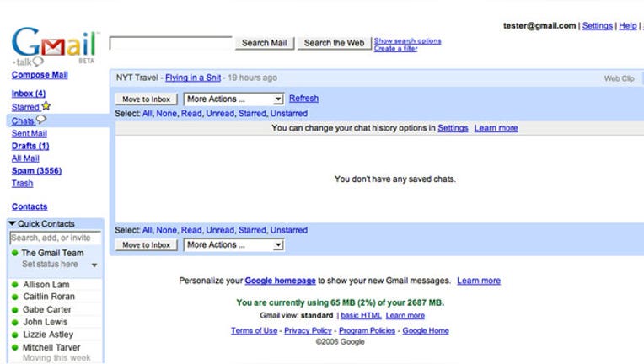Open the Flying in a Snit web clip
Image resolution: width=644 pixels, height=364 pixels.
[193, 78]
